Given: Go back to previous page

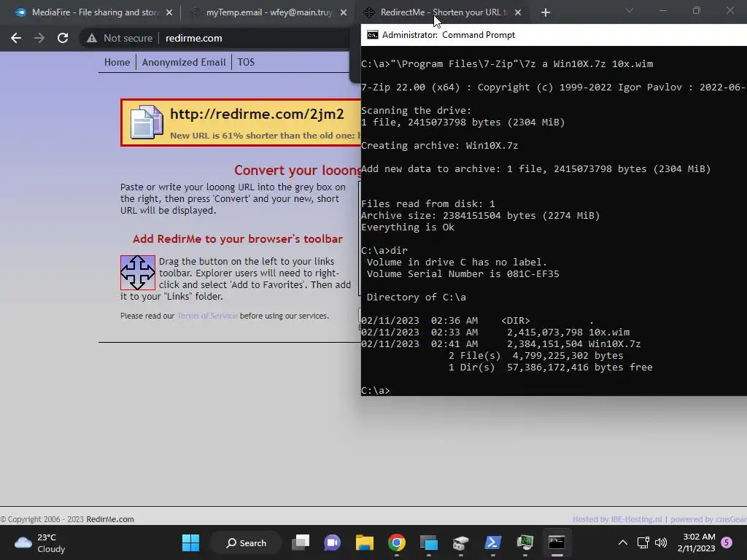Looking at the screenshot, I should pos(16,38).
